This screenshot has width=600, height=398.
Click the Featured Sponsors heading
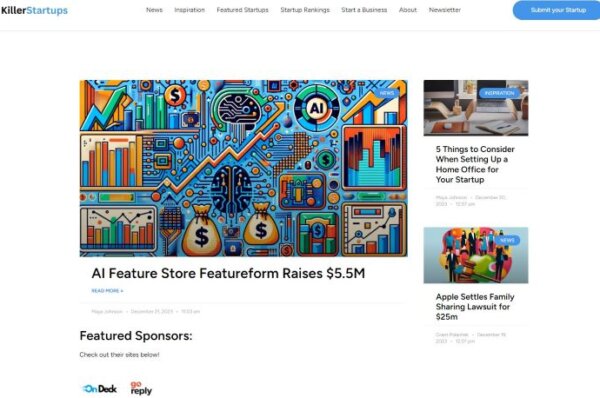click(x=136, y=336)
